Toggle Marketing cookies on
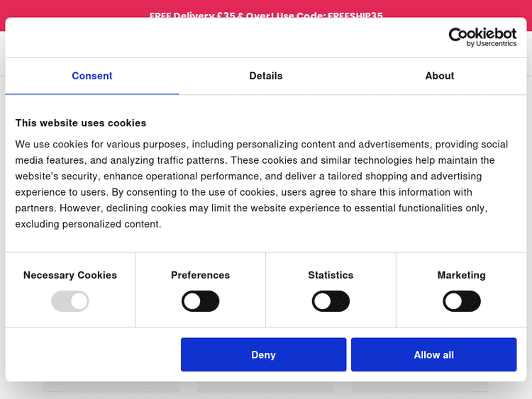Viewport: 532px width, 399px height. pyautogui.click(x=462, y=301)
